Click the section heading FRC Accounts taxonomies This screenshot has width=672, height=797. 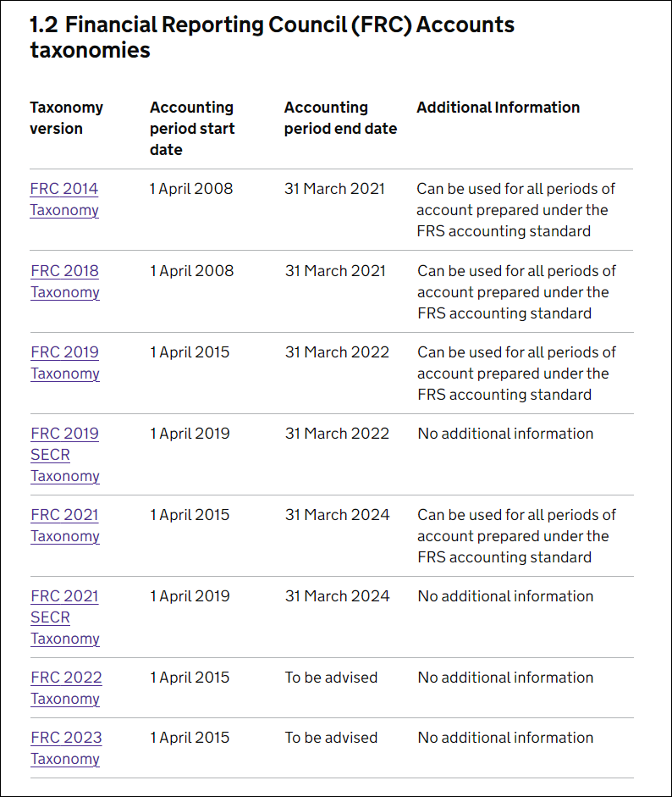[x=272, y=37]
